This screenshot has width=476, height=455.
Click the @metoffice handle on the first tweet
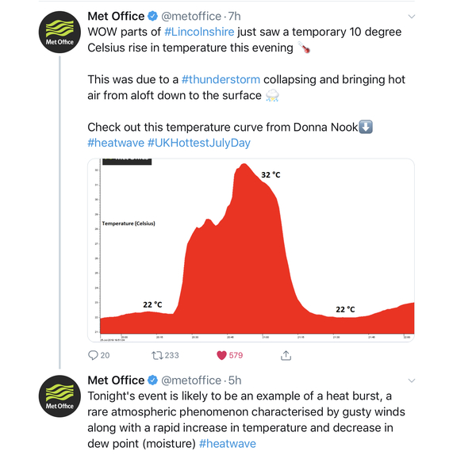coord(192,16)
